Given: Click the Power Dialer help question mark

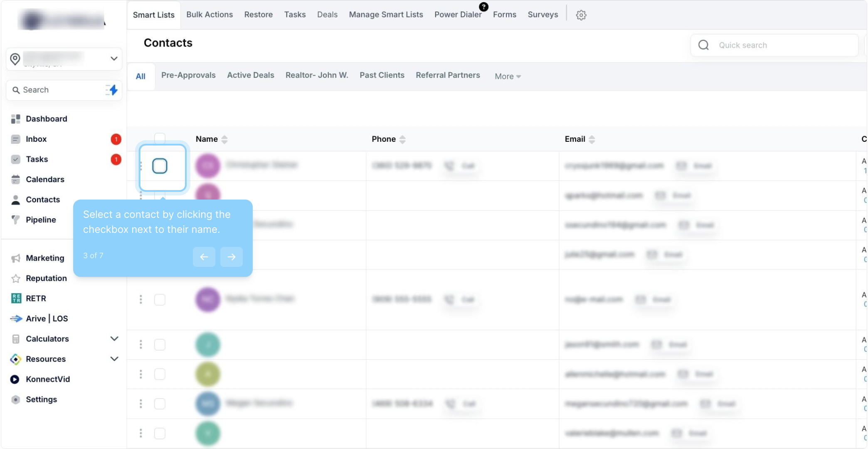Looking at the screenshot, I should coord(483,7).
